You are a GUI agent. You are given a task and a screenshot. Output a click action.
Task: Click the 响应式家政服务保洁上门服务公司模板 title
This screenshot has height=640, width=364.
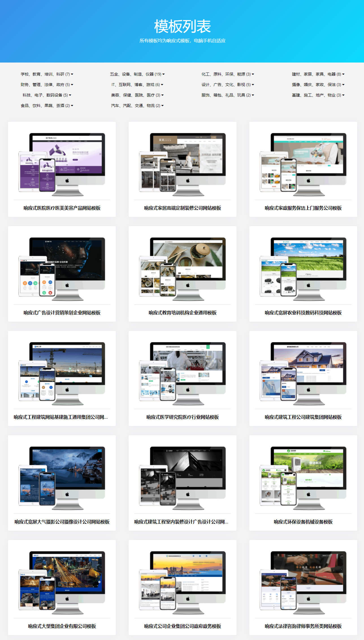pos(303,208)
